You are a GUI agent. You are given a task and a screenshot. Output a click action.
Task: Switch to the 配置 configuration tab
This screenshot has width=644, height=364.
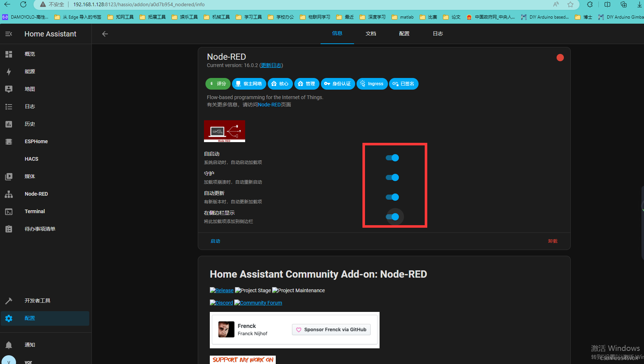click(x=404, y=34)
